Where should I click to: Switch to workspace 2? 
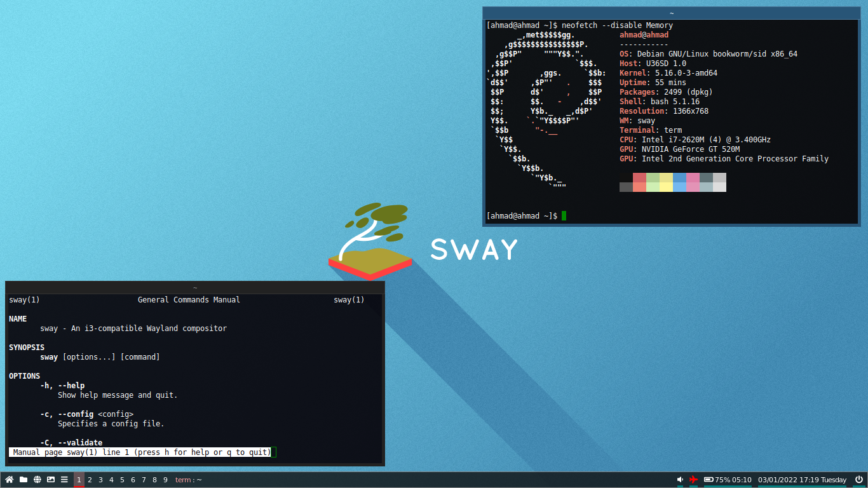click(x=90, y=480)
